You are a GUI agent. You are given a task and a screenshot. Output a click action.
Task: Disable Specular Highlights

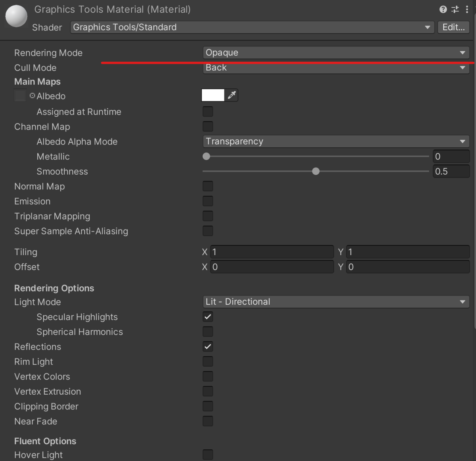click(x=207, y=316)
